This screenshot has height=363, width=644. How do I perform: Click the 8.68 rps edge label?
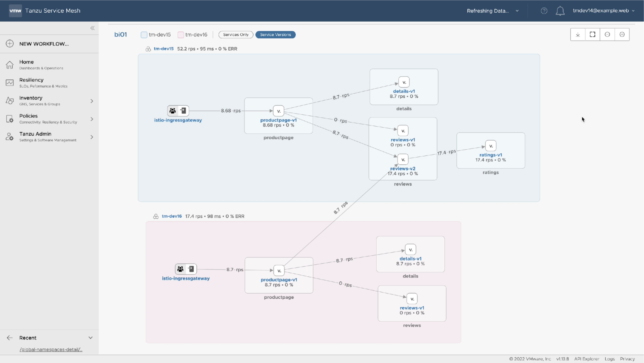point(231,111)
